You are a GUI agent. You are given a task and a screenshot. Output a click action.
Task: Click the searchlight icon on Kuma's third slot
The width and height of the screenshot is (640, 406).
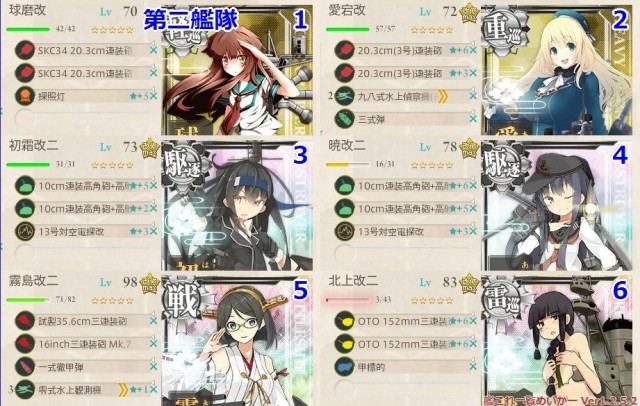pos(24,96)
